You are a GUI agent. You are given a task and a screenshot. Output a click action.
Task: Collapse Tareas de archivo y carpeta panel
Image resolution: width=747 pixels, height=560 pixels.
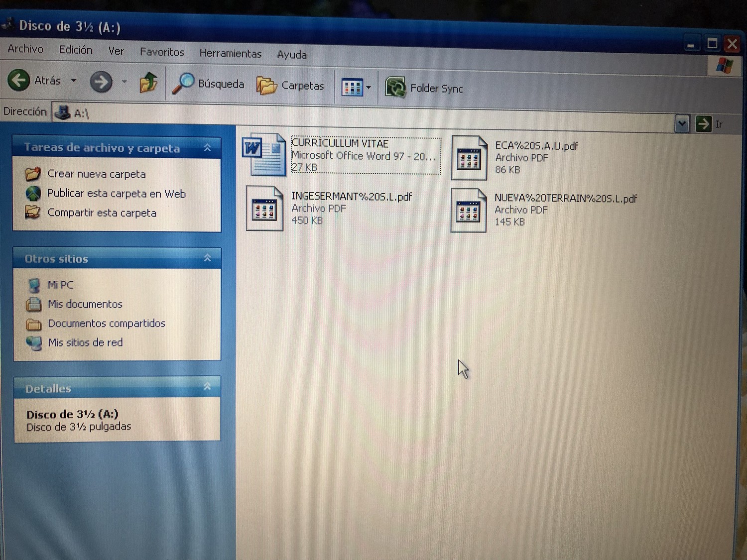tap(207, 148)
